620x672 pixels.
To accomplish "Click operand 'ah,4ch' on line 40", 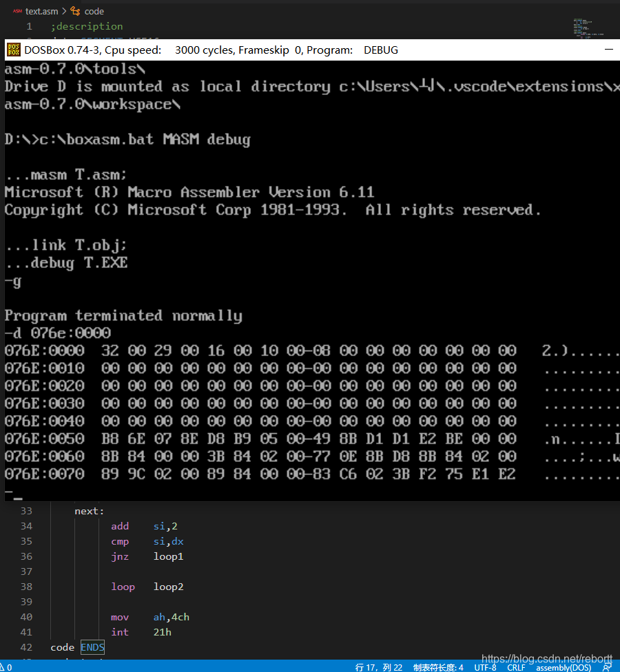I will click(171, 617).
